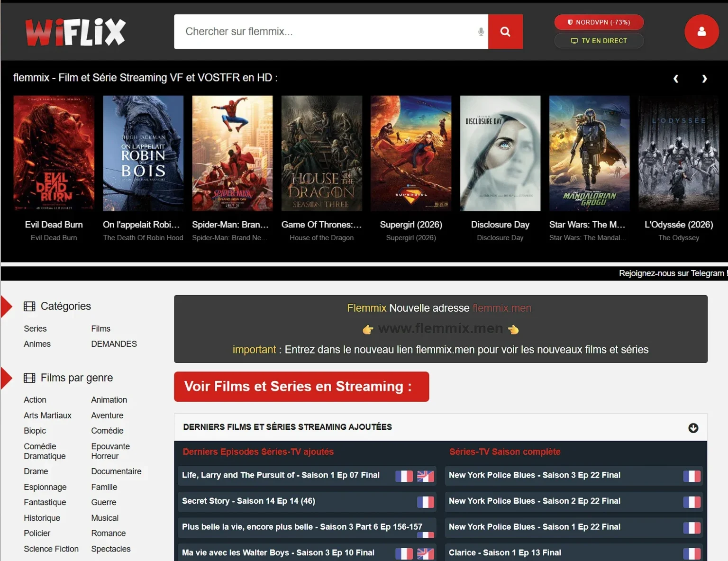Select the Biopic genre

(35, 431)
